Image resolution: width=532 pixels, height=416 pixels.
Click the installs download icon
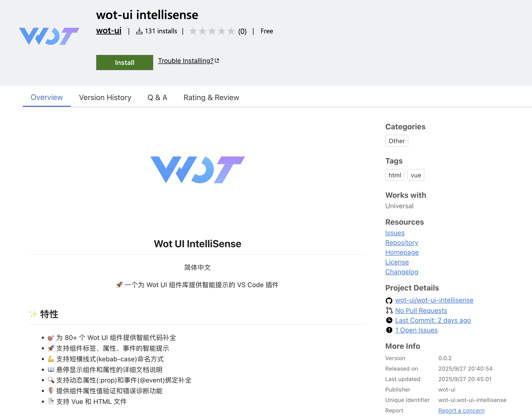click(x=139, y=31)
